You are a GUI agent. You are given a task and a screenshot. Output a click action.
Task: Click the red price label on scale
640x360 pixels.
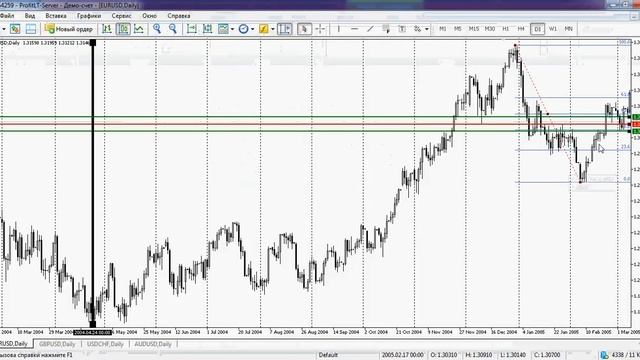click(x=636, y=124)
